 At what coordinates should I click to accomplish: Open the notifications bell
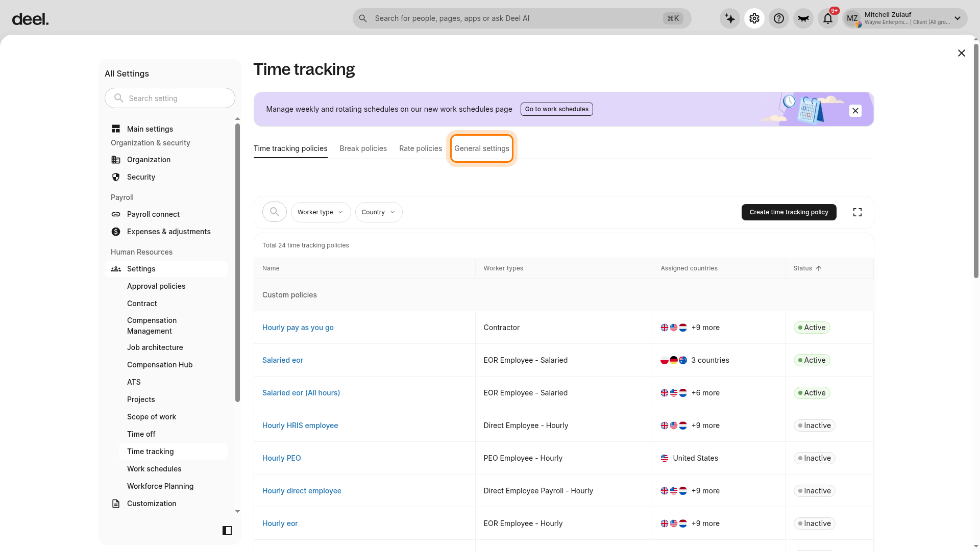(828, 18)
